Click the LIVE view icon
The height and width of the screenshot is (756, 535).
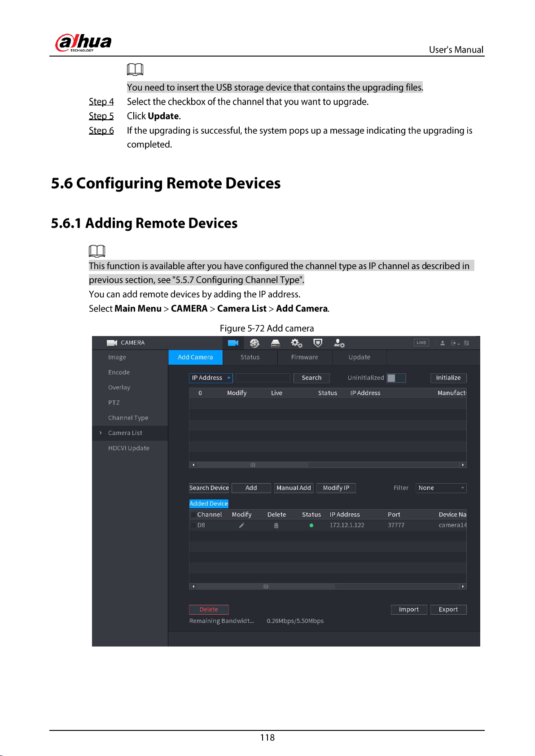421,343
